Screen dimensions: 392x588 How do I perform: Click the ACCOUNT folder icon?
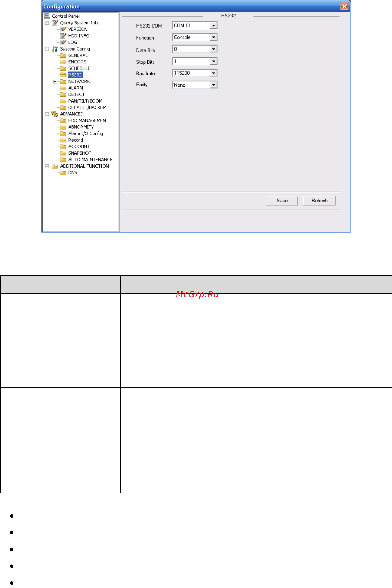pyautogui.click(x=63, y=147)
